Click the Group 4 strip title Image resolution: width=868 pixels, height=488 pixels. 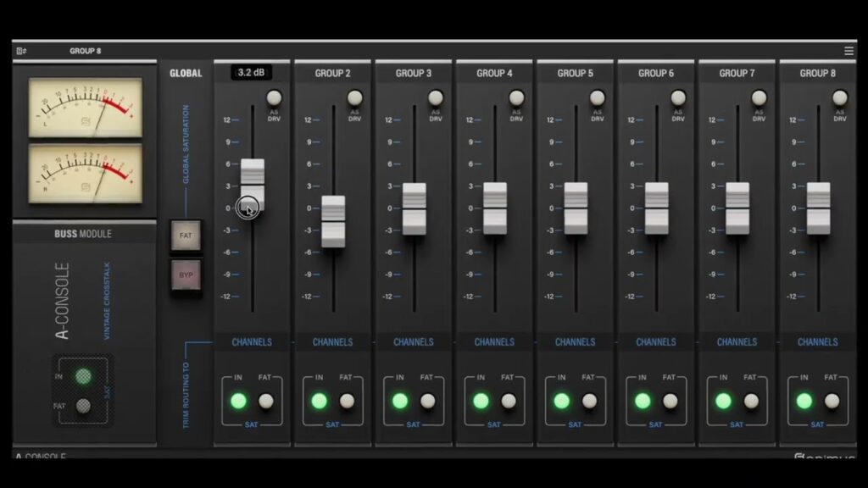click(x=494, y=73)
